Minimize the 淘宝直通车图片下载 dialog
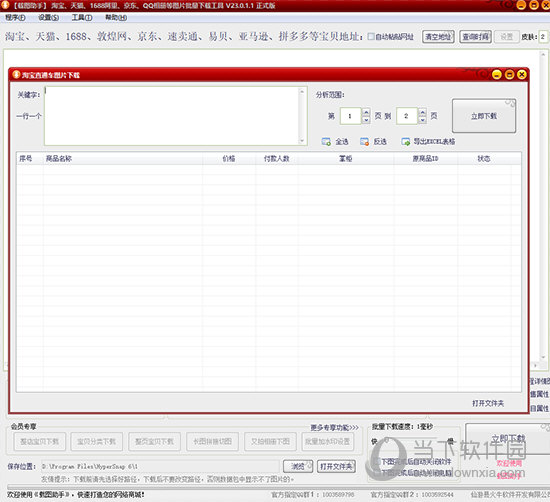The image size is (550, 502). [x=496, y=75]
